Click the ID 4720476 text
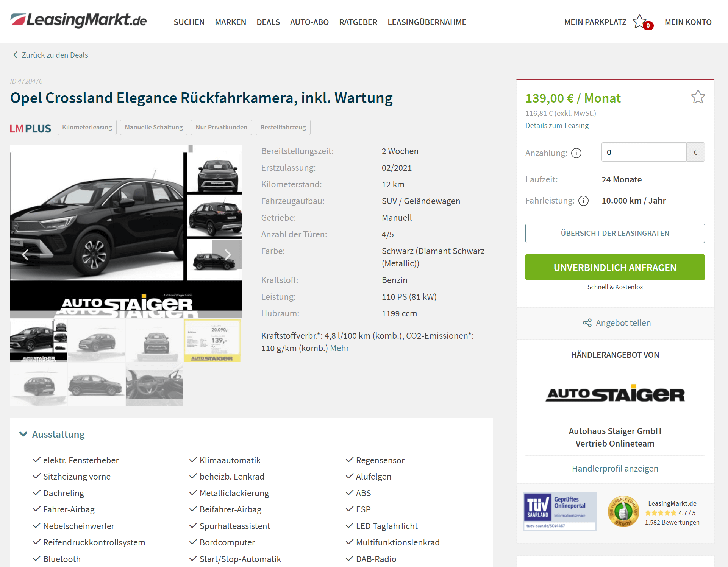Viewport: 728px width, 567px height. pyautogui.click(x=26, y=81)
